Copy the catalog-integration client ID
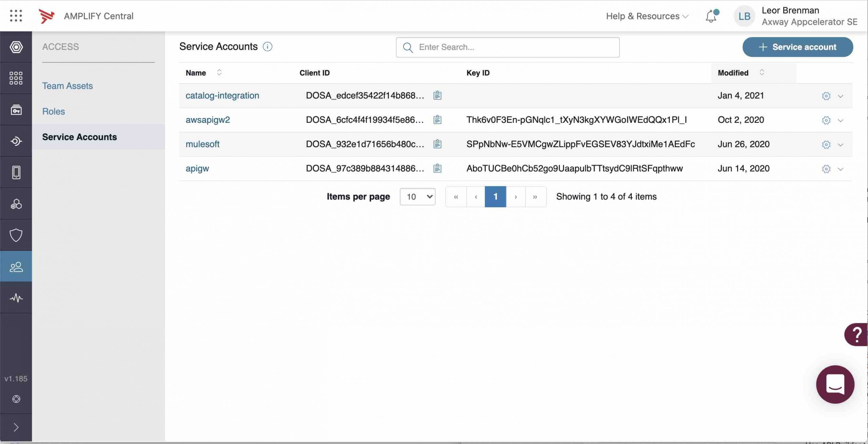This screenshot has width=868, height=444. 437,95
